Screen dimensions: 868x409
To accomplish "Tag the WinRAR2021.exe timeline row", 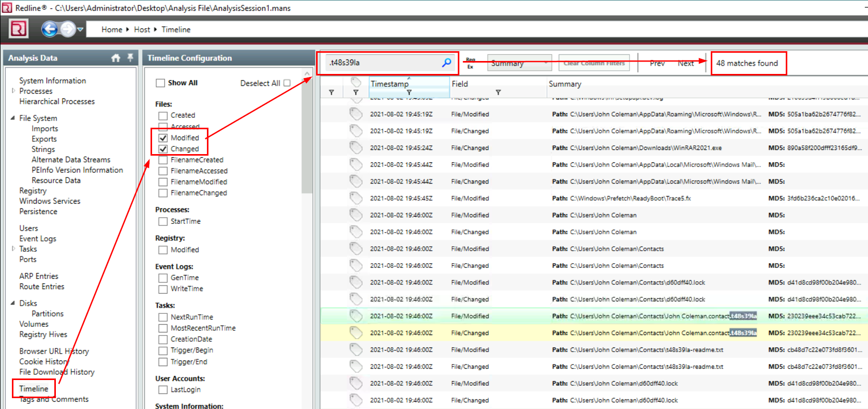I will (355, 148).
